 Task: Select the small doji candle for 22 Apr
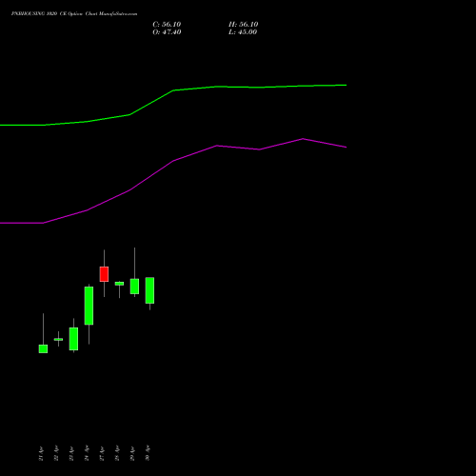click(58, 339)
